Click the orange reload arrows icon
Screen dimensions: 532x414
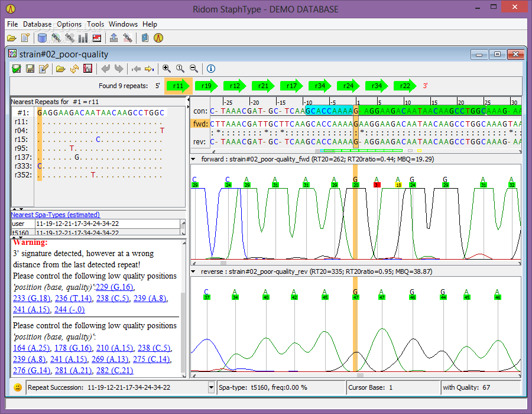click(74, 69)
